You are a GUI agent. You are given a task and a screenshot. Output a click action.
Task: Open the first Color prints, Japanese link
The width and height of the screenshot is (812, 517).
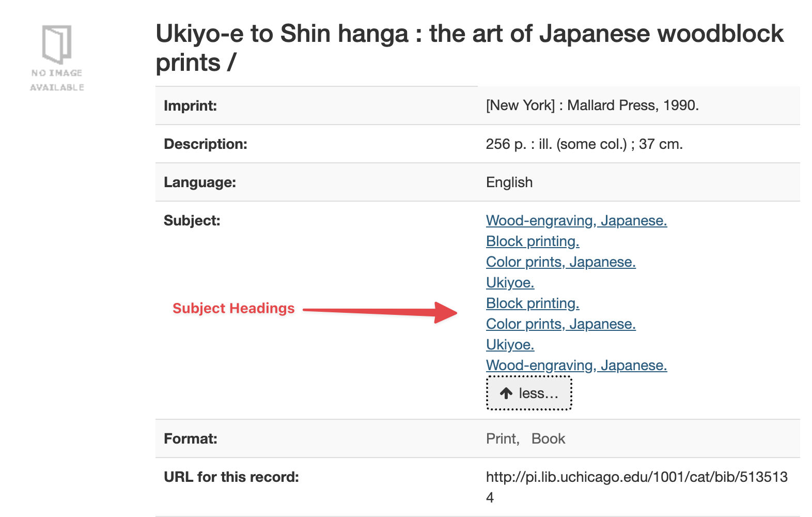coord(560,262)
